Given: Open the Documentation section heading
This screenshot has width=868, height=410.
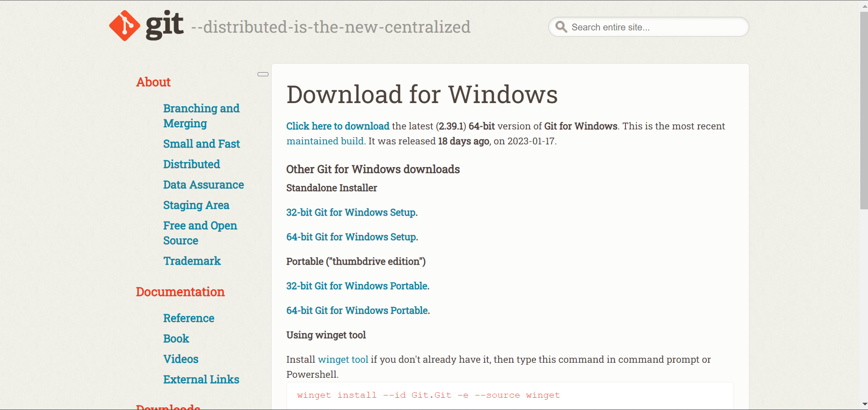Looking at the screenshot, I should [x=180, y=292].
